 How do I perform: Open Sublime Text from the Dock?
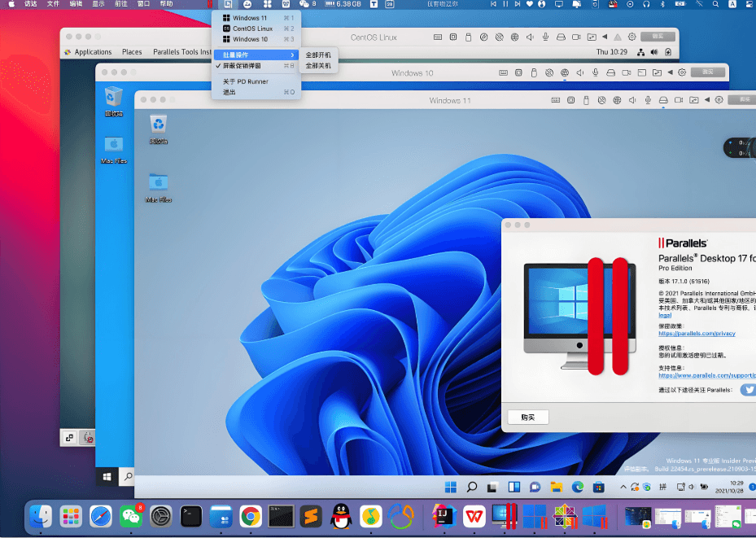pyautogui.click(x=311, y=517)
